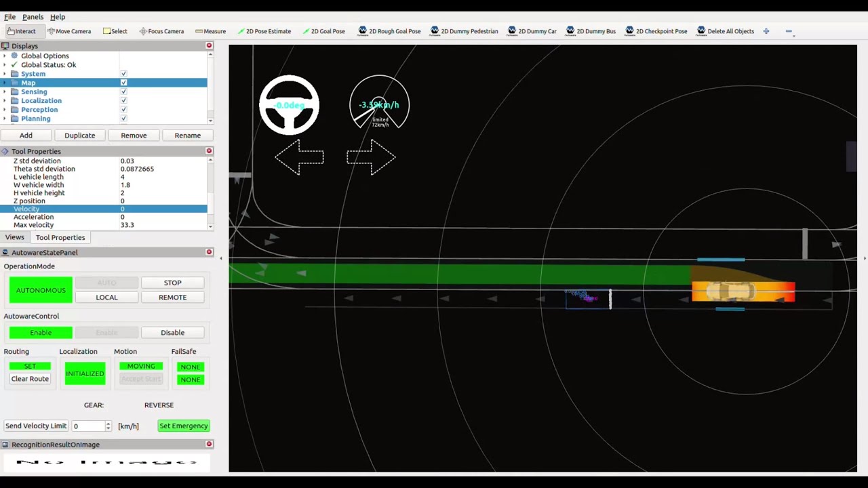Toggle the Map display checkbox

tap(123, 83)
